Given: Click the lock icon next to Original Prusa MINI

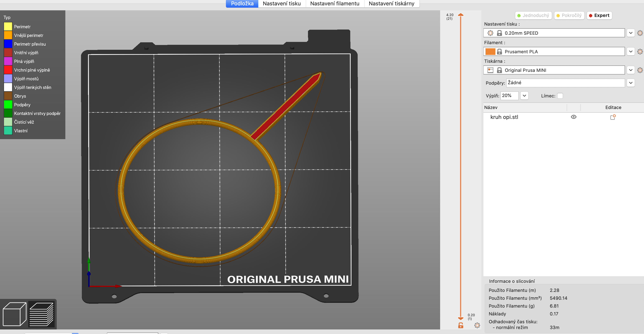Looking at the screenshot, I should click(499, 70).
